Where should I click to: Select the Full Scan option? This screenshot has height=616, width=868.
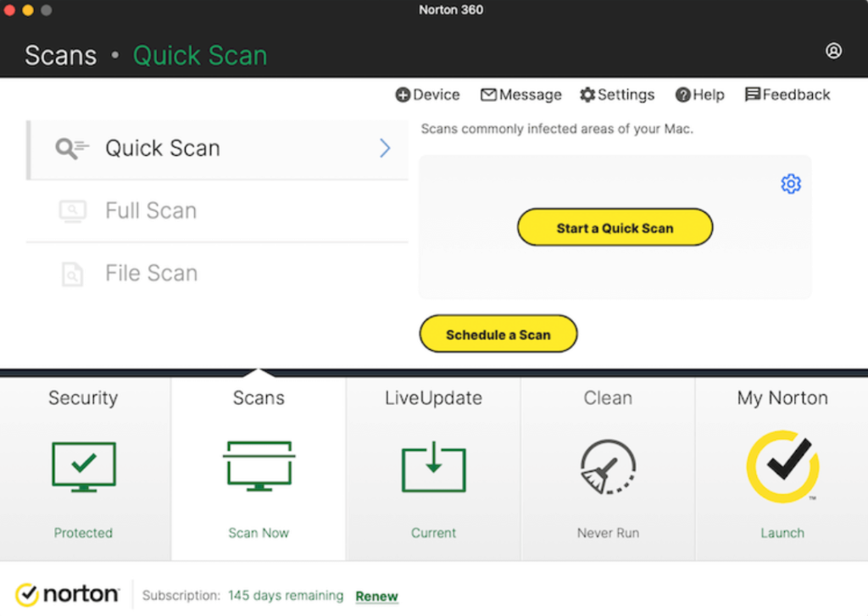click(218, 211)
